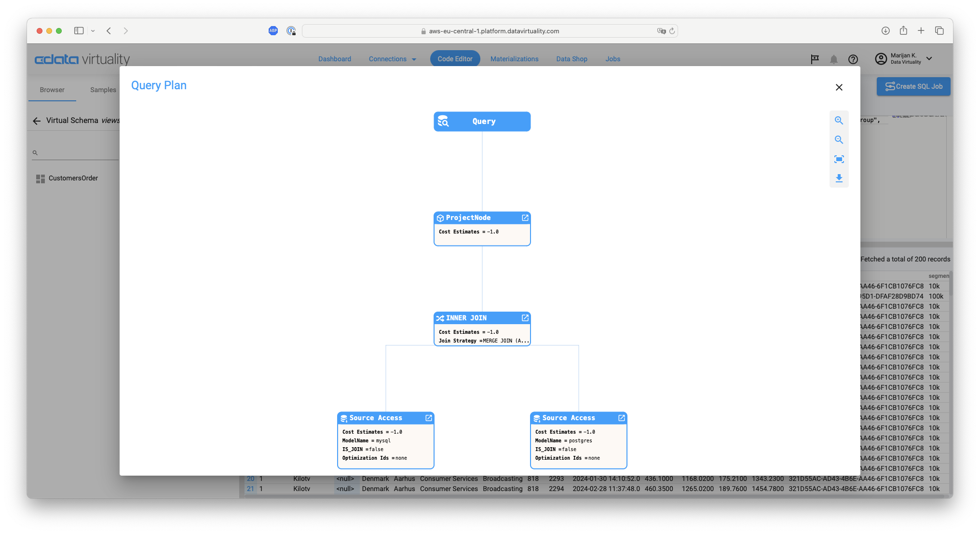Open the help icon in the top bar

[853, 59]
